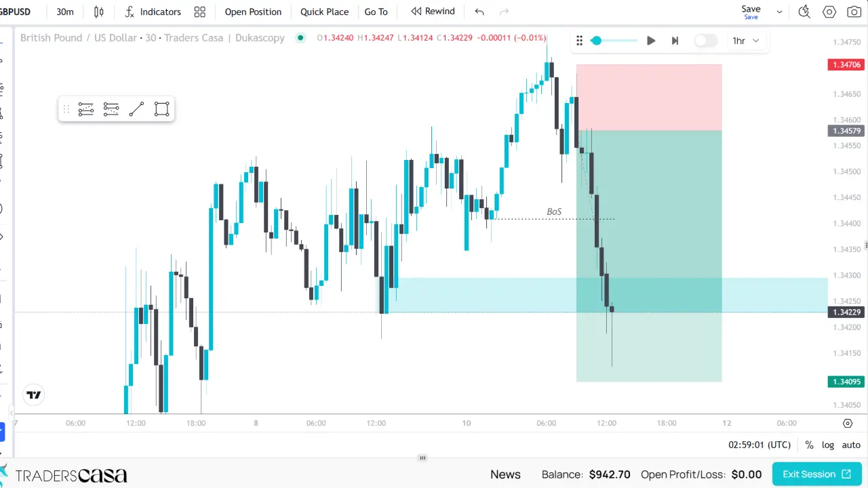Change the 30m timeframe selector
Image resolution: width=868 pixels, height=488 pixels.
click(65, 12)
